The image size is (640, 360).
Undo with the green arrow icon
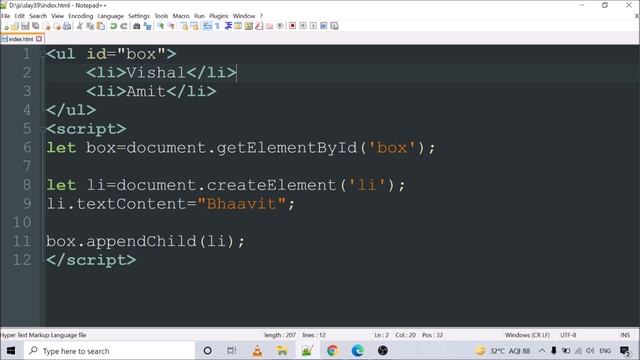pos(113,26)
